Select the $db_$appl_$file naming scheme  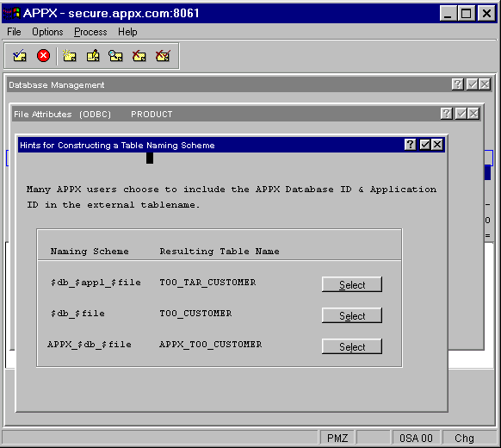click(352, 284)
